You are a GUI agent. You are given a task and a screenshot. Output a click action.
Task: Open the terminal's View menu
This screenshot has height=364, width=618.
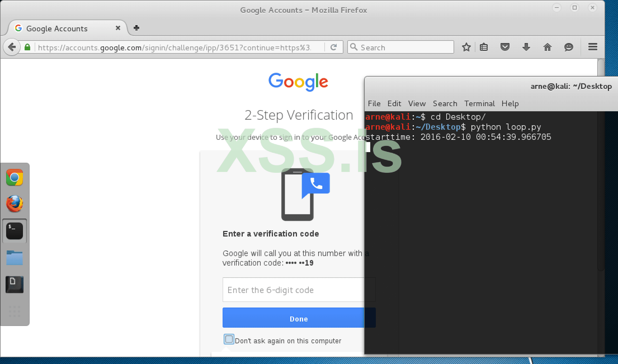(x=417, y=104)
